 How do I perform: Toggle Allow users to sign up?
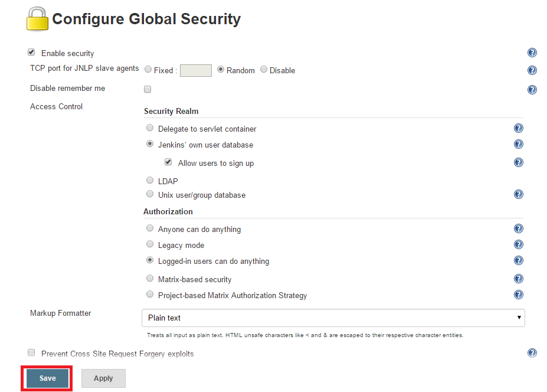pyautogui.click(x=168, y=162)
